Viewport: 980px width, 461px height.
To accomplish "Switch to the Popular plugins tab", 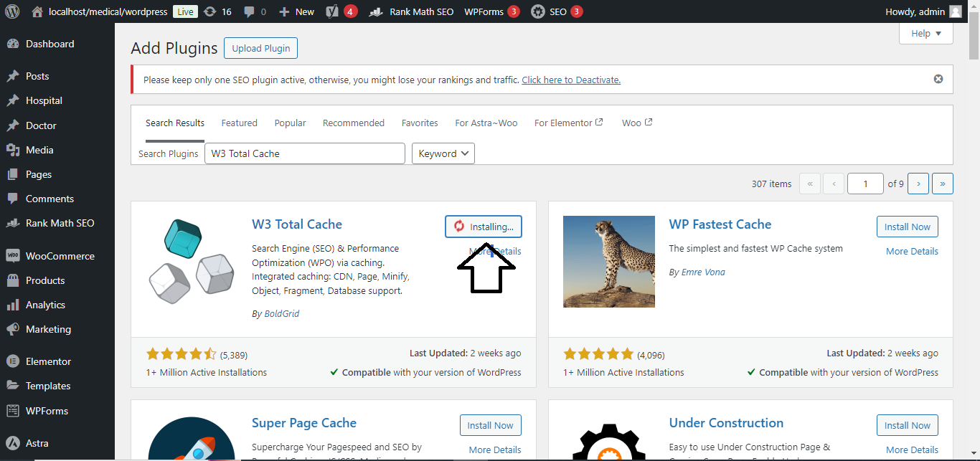I will click(290, 123).
